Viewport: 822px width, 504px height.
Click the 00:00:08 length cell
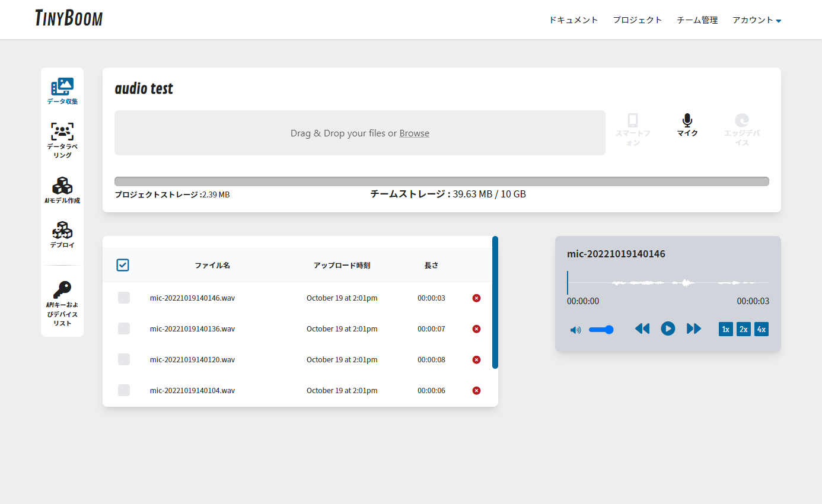tap(431, 359)
